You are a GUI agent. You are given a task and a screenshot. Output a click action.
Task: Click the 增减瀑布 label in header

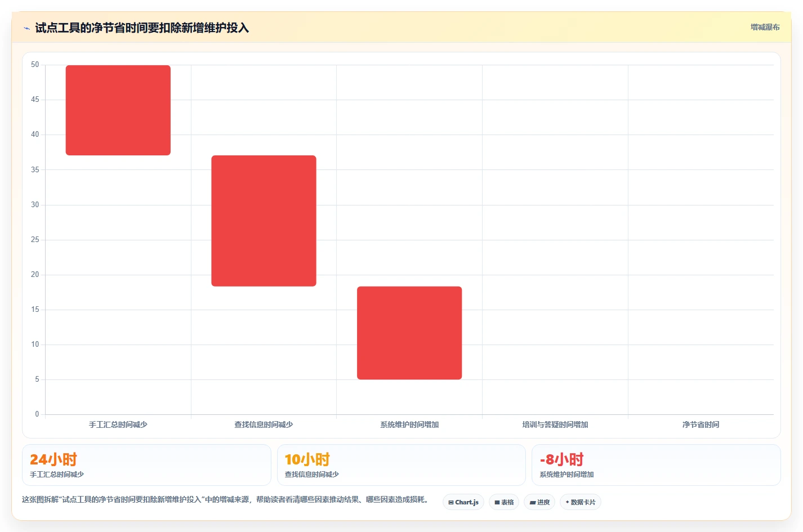(765, 27)
